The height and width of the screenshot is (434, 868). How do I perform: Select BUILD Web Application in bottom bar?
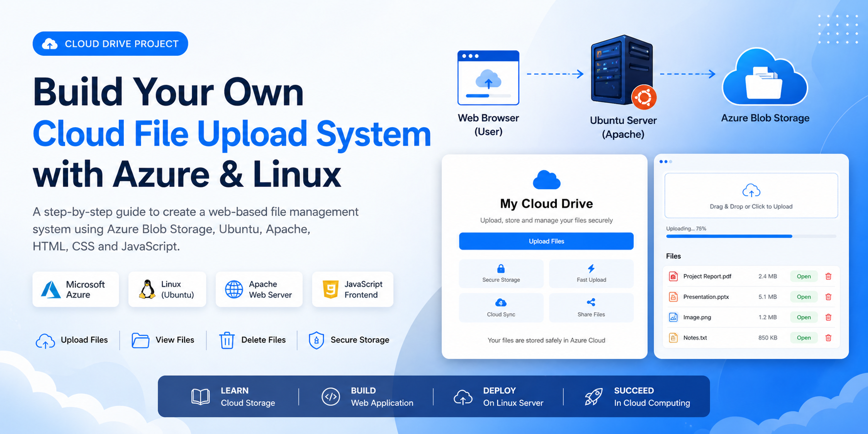click(x=367, y=397)
